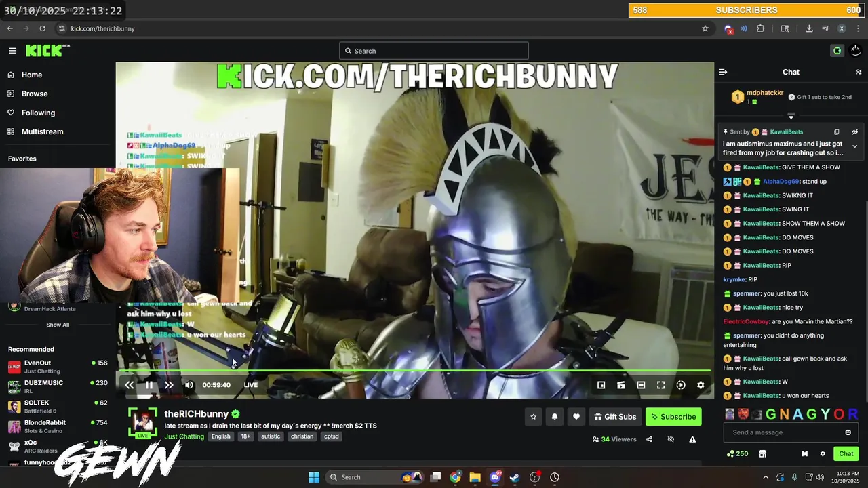Expand the gift leaderboard drop-down handle
Viewport: 868px width, 488px height.
pos(791,115)
